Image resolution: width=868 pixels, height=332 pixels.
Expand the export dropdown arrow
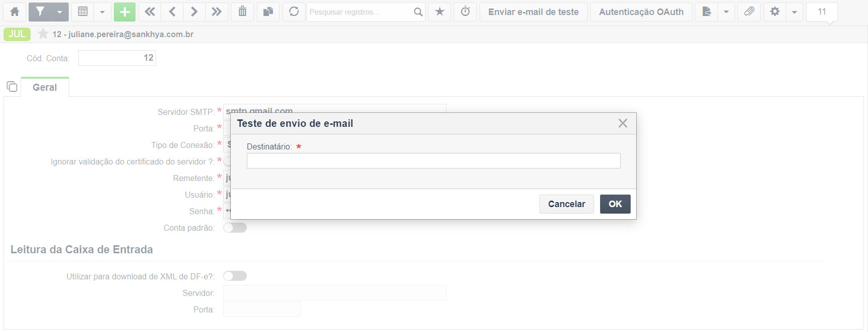726,12
